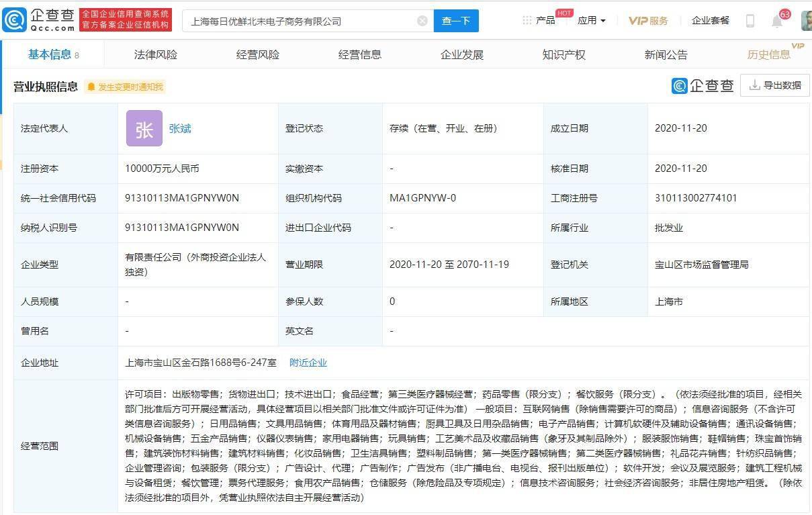The height and width of the screenshot is (515, 812).
Task: Switch to the 经营风险 tab
Action: point(258,54)
